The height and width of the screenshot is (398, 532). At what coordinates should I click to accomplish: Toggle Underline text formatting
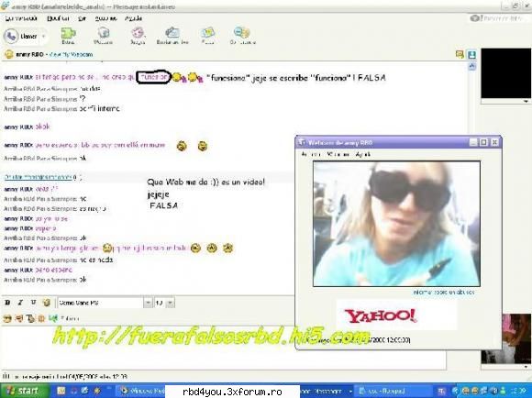point(33,303)
